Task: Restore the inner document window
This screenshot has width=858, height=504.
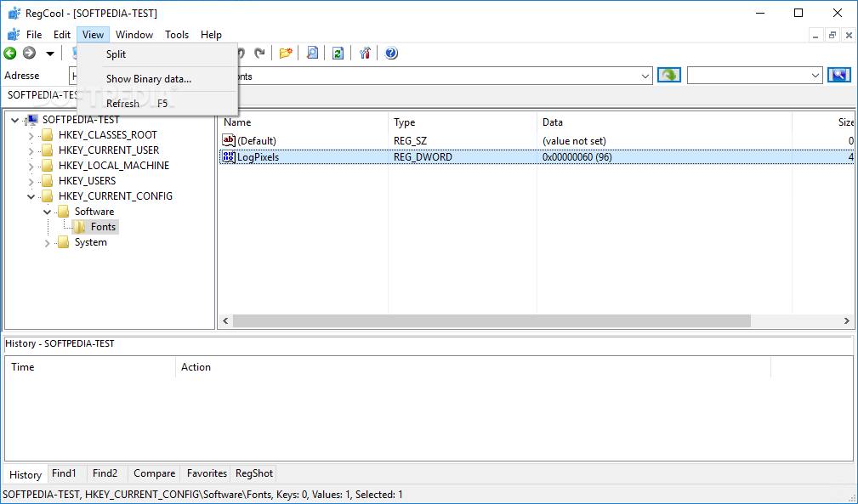Action: 832,35
